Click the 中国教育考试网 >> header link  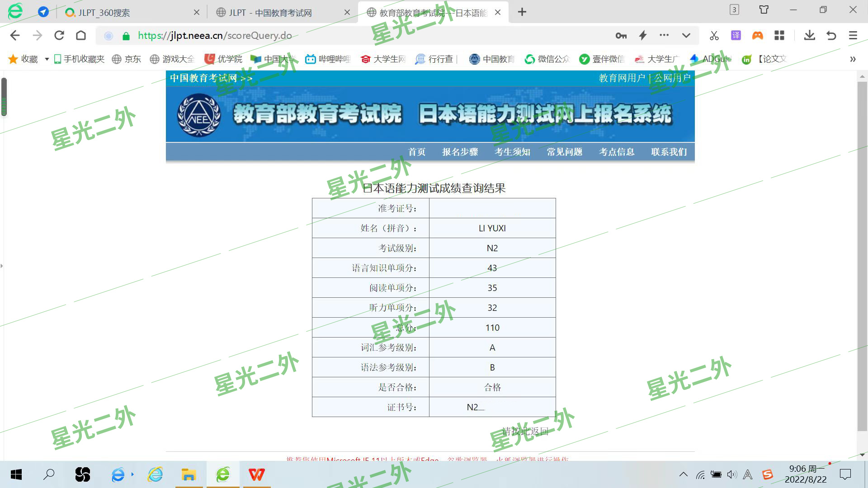point(211,78)
